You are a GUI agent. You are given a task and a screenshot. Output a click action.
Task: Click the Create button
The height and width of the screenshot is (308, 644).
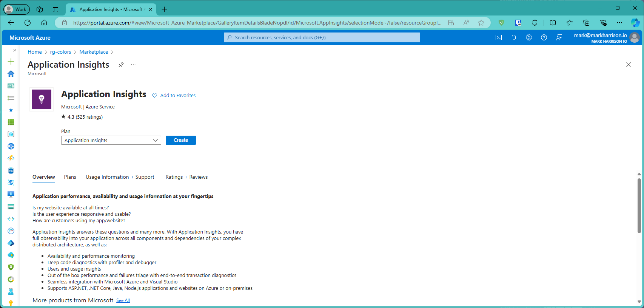(x=180, y=140)
